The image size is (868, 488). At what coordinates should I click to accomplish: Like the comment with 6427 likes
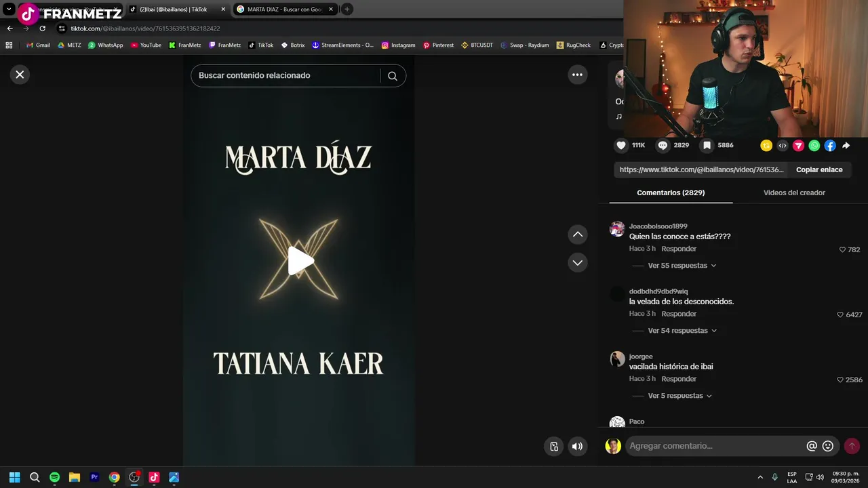tap(840, 314)
